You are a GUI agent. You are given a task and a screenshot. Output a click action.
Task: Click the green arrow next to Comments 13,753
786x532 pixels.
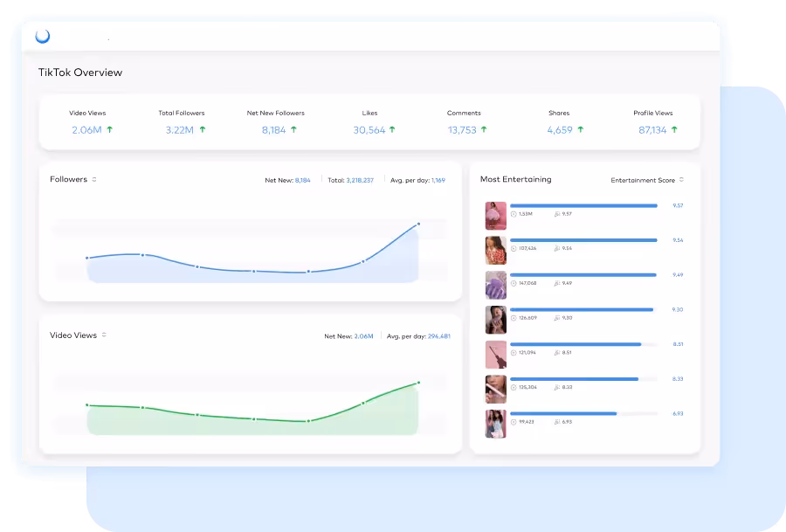[484, 129]
